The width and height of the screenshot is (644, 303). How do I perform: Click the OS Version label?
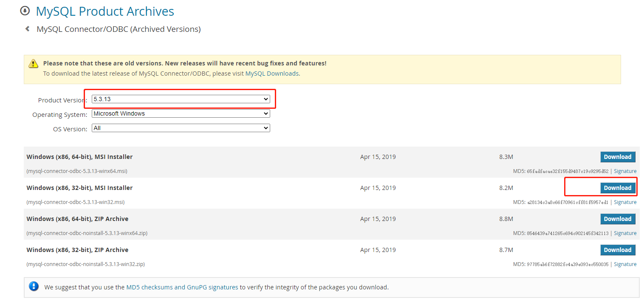pos(71,129)
